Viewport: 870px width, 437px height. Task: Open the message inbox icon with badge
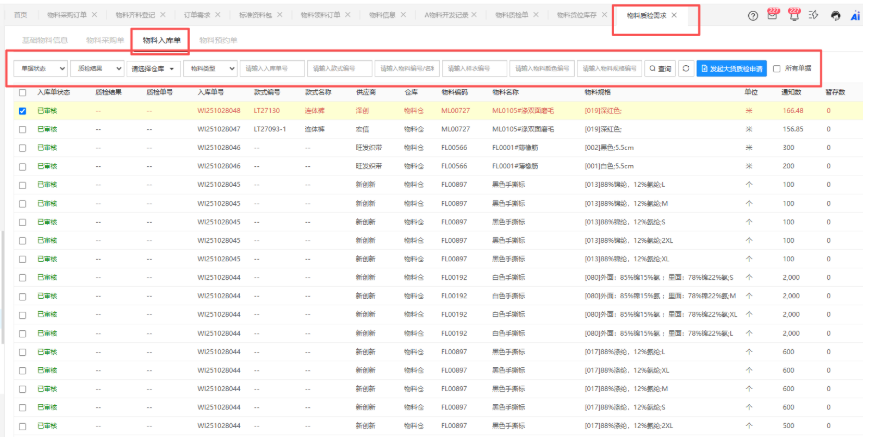[x=773, y=15]
